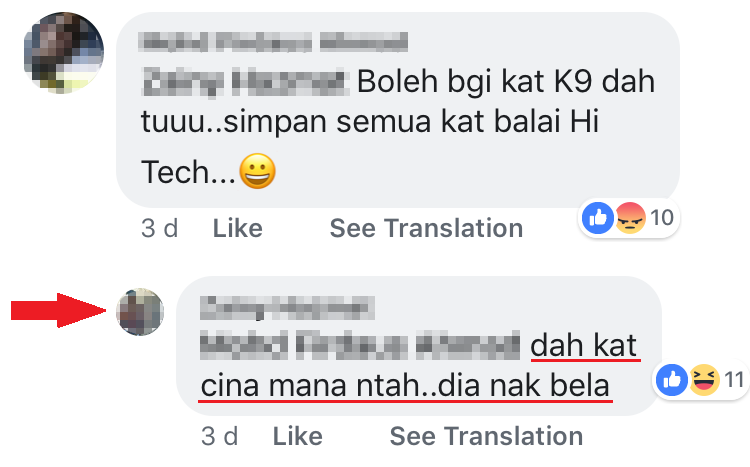Click the angry face reaction icon
750x467 pixels.
point(629,216)
